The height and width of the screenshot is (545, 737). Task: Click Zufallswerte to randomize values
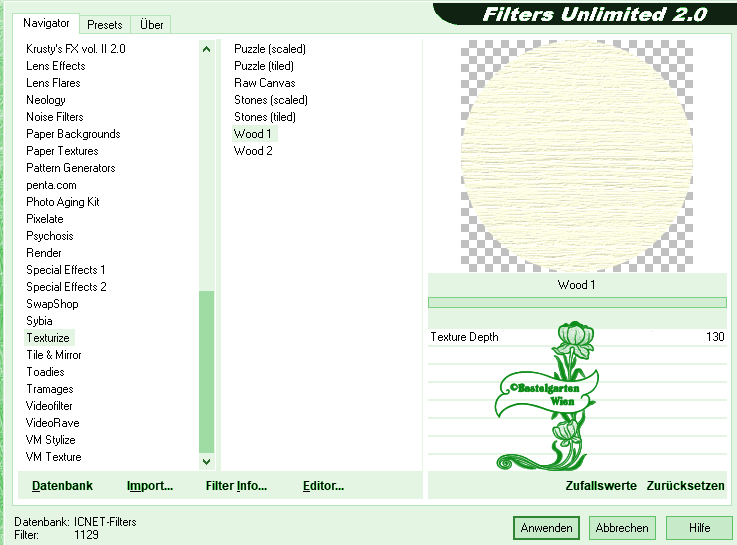point(601,486)
